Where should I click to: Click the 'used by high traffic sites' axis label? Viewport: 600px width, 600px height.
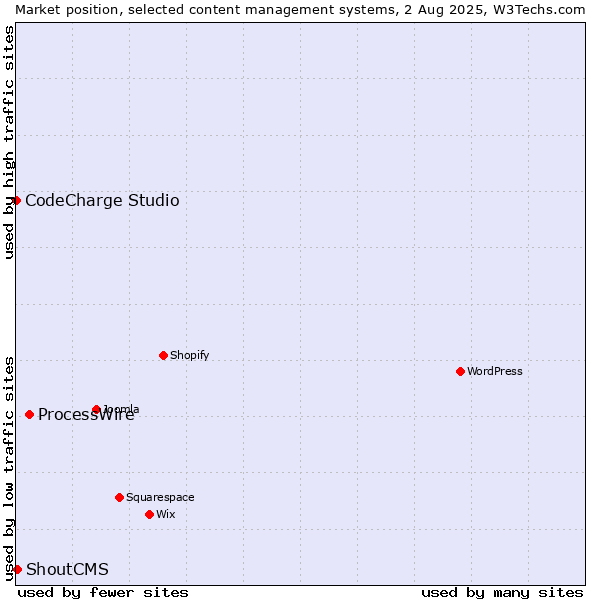click(x=9, y=144)
